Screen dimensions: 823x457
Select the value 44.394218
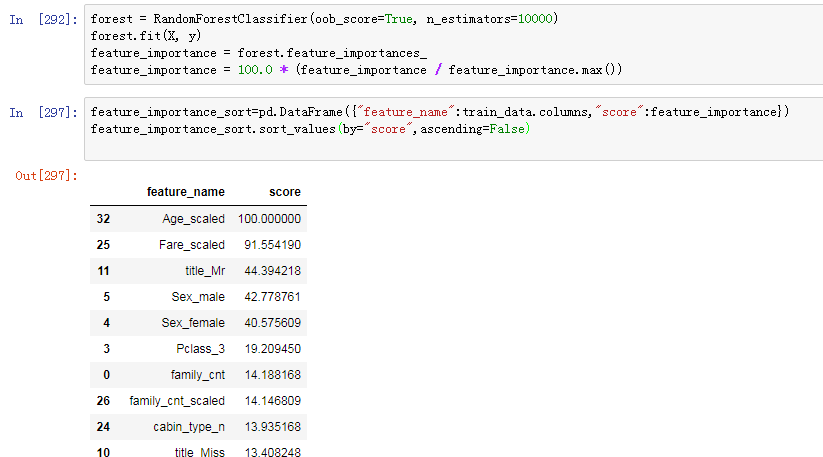click(272, 271)
